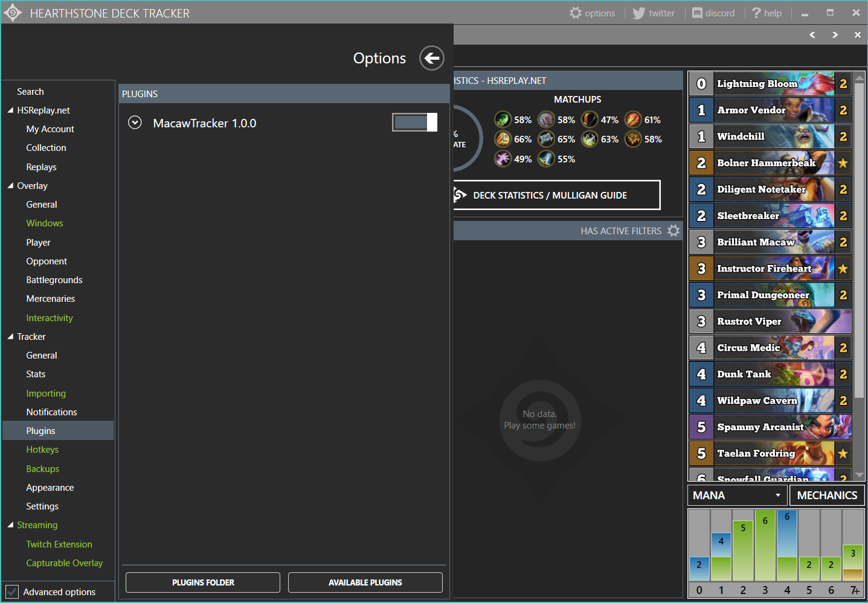Click the Bolner Hammerbeak legendary star
The image size is (868, 603).
point(843,163)
